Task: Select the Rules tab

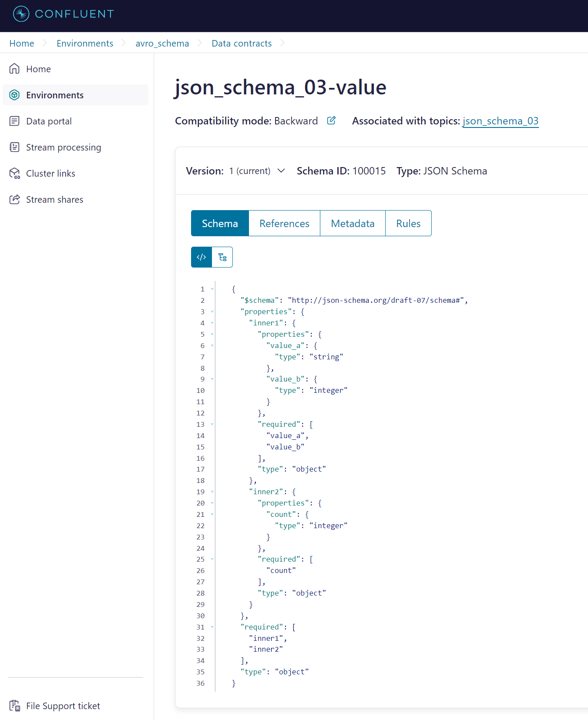Action: (x=408, y=223)
